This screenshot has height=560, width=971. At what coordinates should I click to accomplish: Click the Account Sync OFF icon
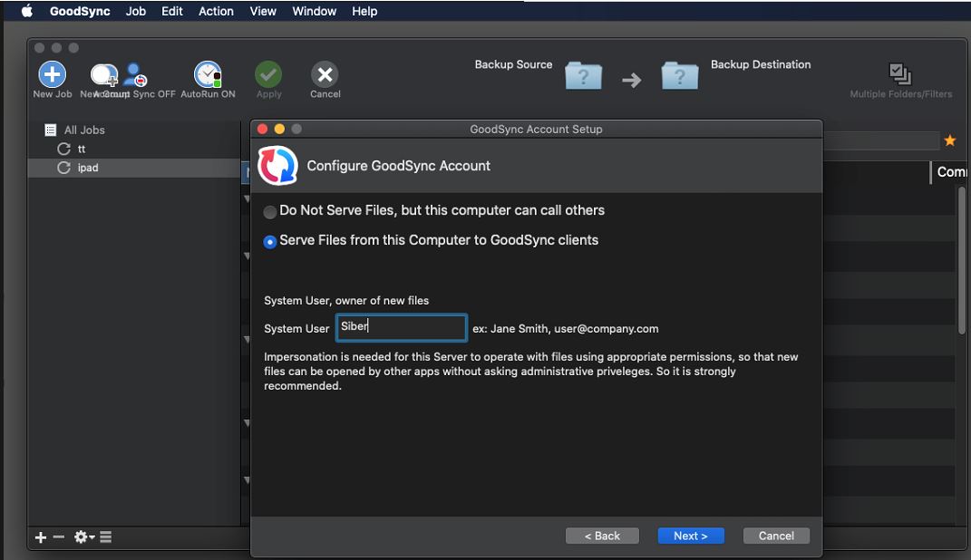(x=136, y=75)
